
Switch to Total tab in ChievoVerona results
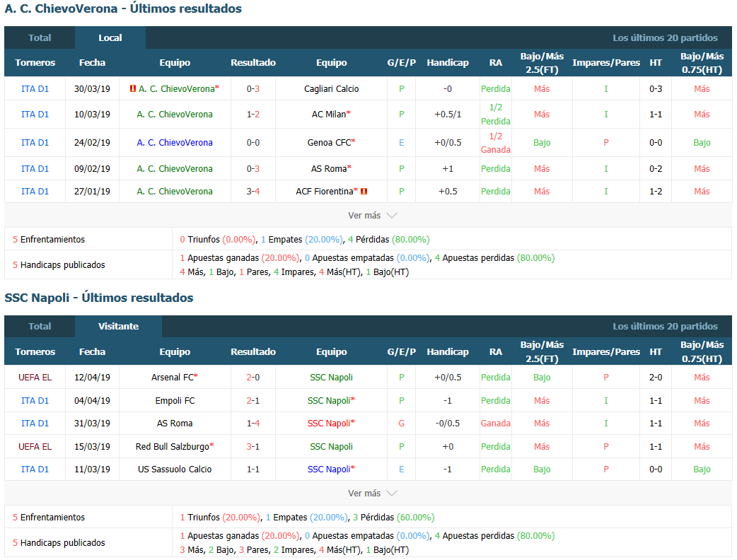tap(40, 37)
